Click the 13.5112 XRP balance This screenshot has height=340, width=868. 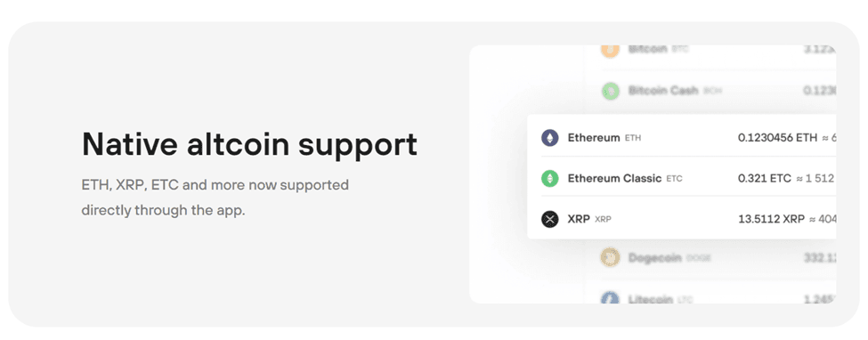coord(771,219)
